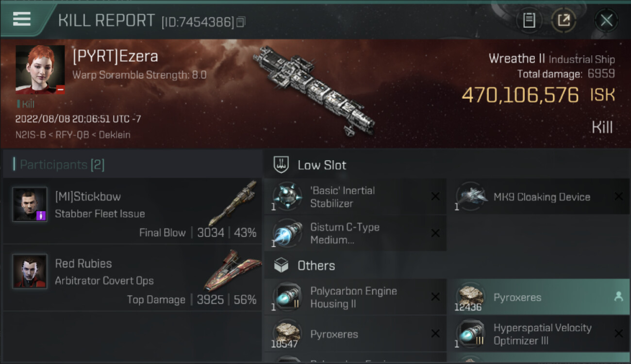Open Stickbow's participant portrait

click(30, 204)
